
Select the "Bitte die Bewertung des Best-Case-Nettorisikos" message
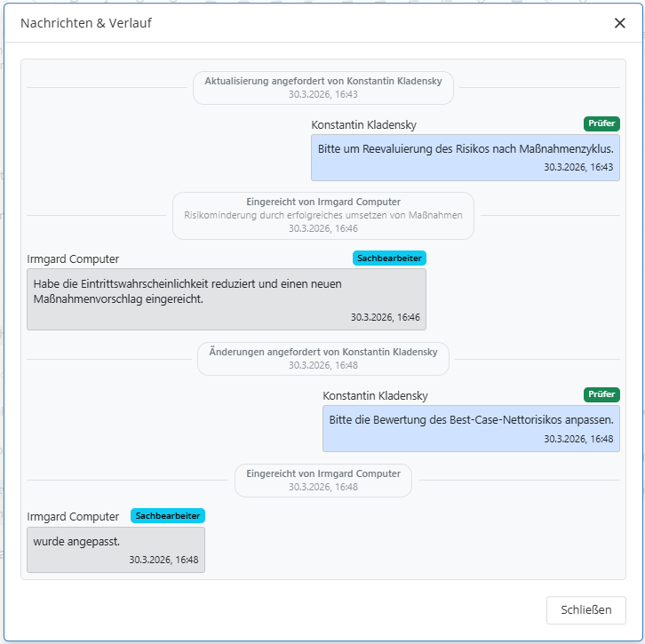point(471,428)
